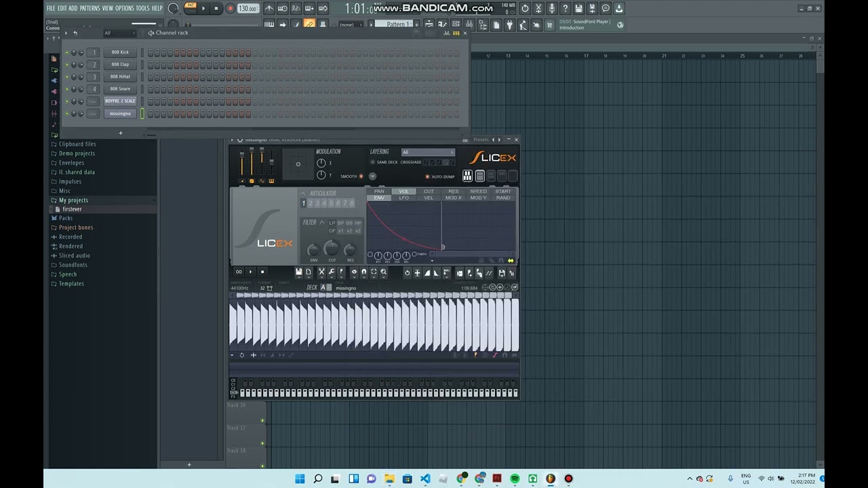This screenshot has height=488, width=868.
Task: Select the 808 Clap channel
Action: click(120, 64)
